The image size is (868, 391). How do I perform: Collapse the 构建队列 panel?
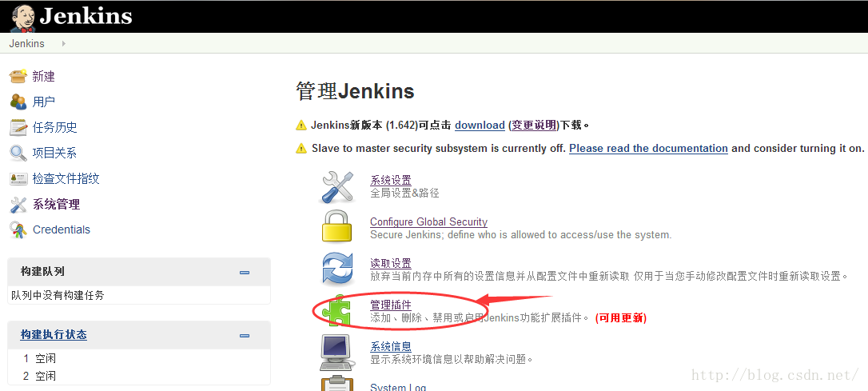click(x=244, y=273)
